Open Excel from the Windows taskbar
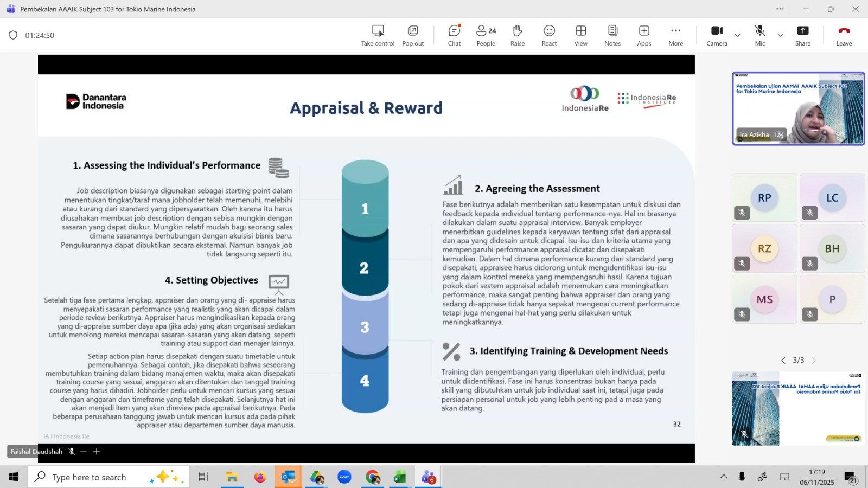868x488 pixels. [400, 477]
